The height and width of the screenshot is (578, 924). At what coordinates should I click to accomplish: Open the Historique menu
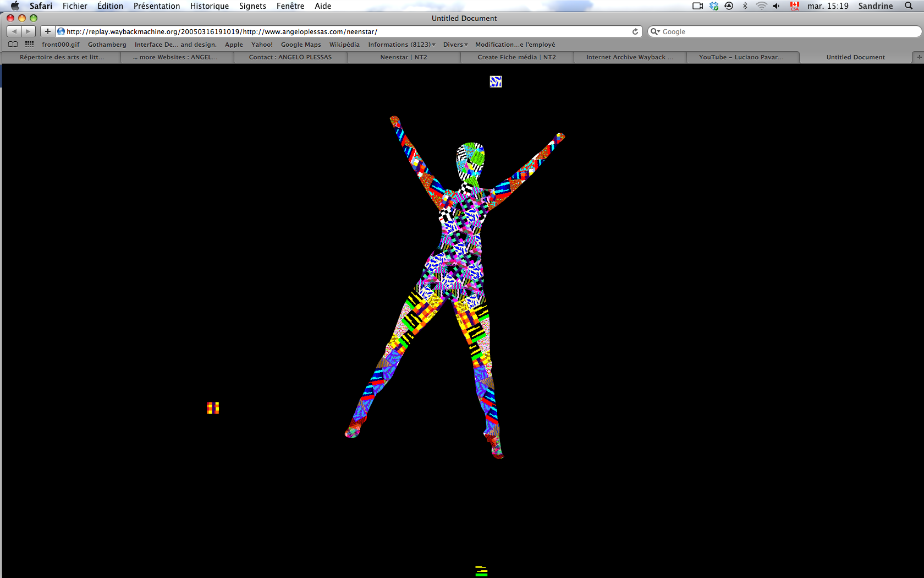(210, 6)
